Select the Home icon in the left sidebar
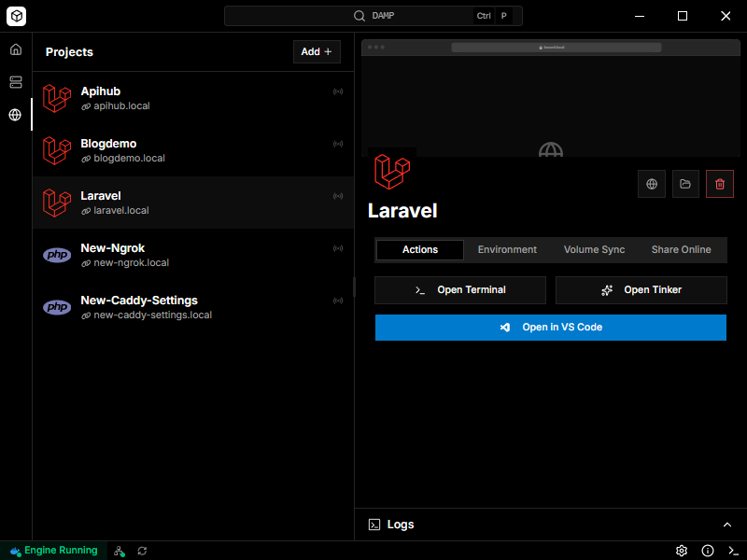 15,49
